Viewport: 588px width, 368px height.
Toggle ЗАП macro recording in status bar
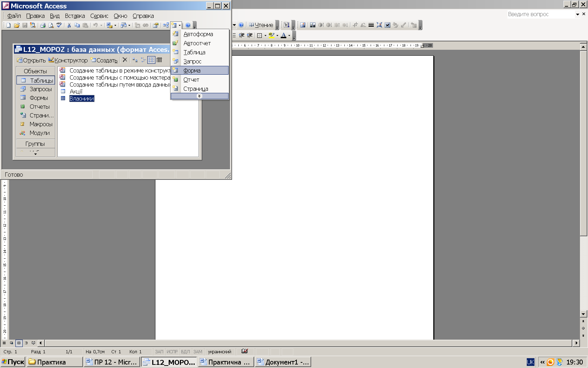point(159,352)
